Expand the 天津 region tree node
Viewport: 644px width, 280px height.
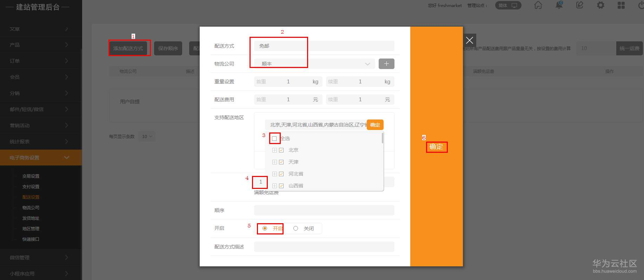click(x=274, y=162)
